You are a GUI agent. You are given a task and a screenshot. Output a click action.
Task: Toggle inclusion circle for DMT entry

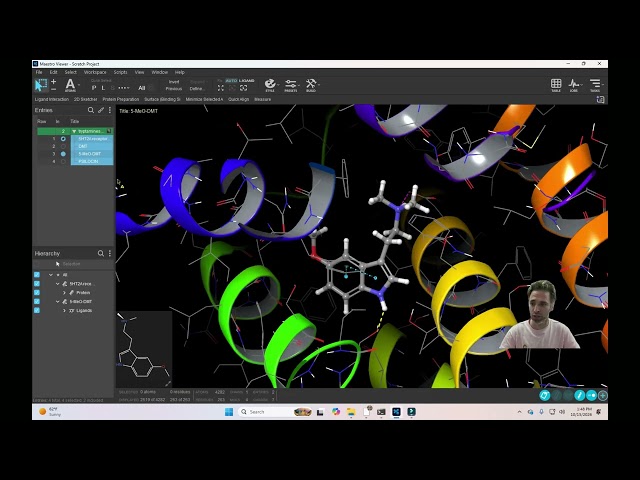[63, 146]
